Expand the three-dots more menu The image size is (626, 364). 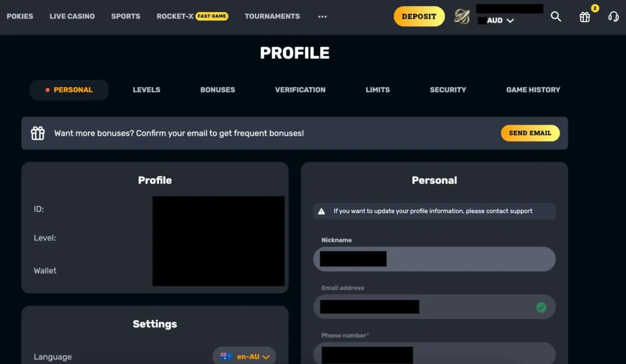pyautogui.click(x=323, y=16)
